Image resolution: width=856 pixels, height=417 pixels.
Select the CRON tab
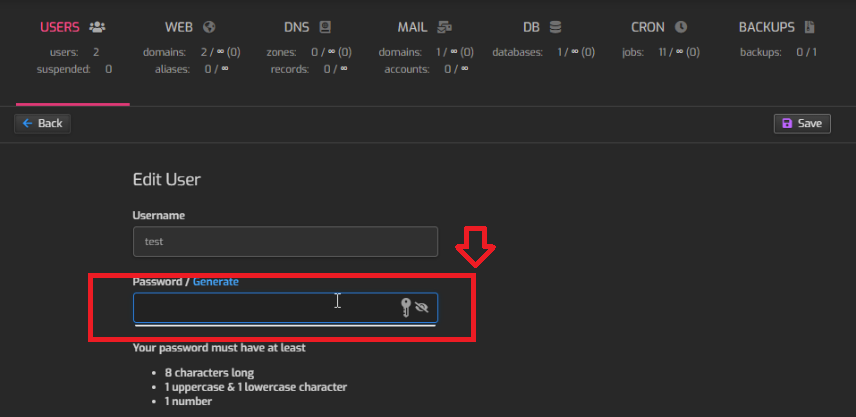point(648,27)
